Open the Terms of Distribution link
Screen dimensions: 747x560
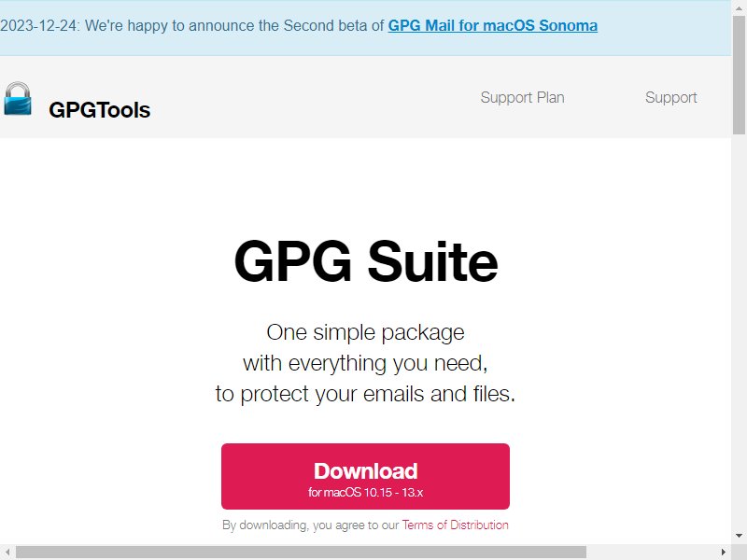click(x=455, y=525)
